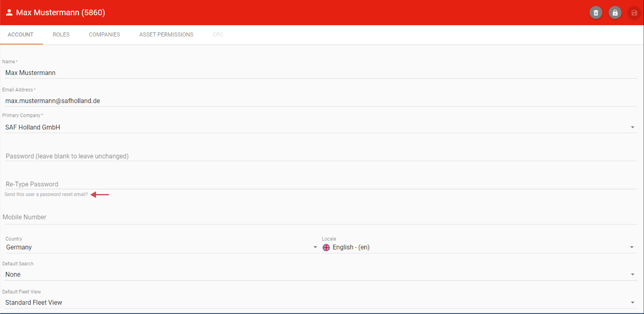Image resolution: width=644 pixels, height=314 pixels.
Task: Select the ACCOUNT tab
Action: click(x=20, y=35)
